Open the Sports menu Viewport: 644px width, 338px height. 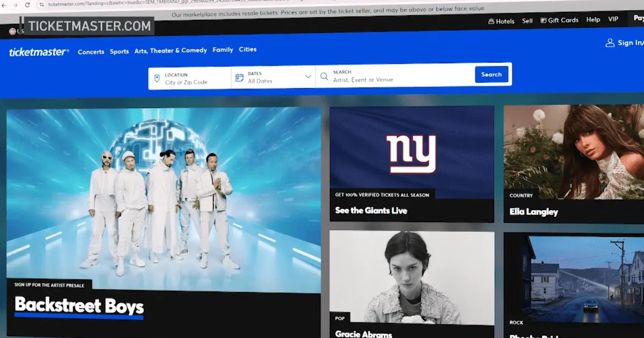click(x=119, y=52)
